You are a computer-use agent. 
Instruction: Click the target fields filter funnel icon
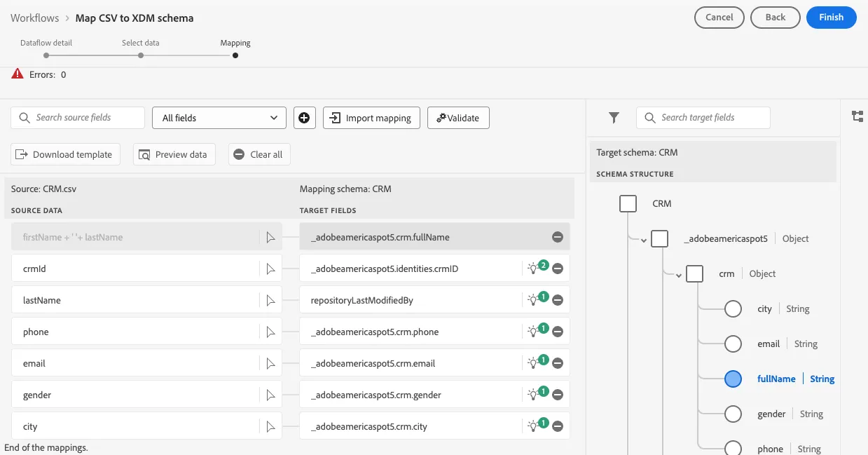[614, 118]
